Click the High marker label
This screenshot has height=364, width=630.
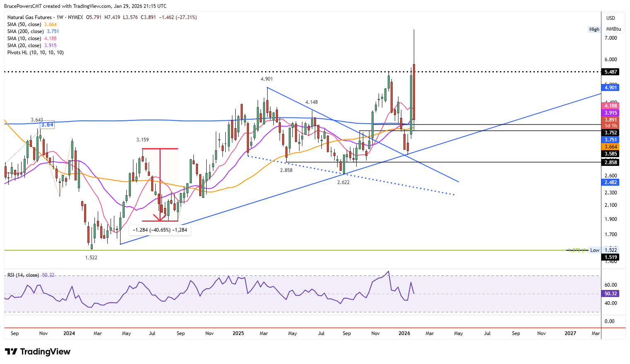(594, 29)
